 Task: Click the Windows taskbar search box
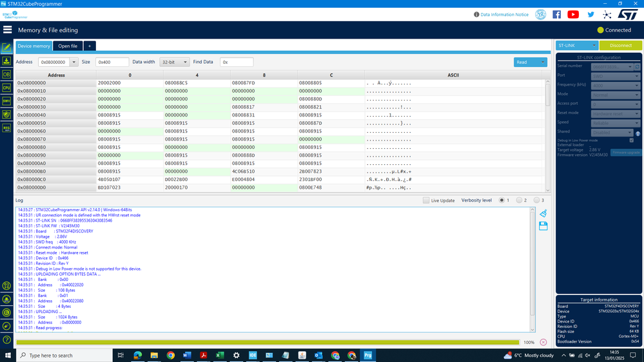64,356
